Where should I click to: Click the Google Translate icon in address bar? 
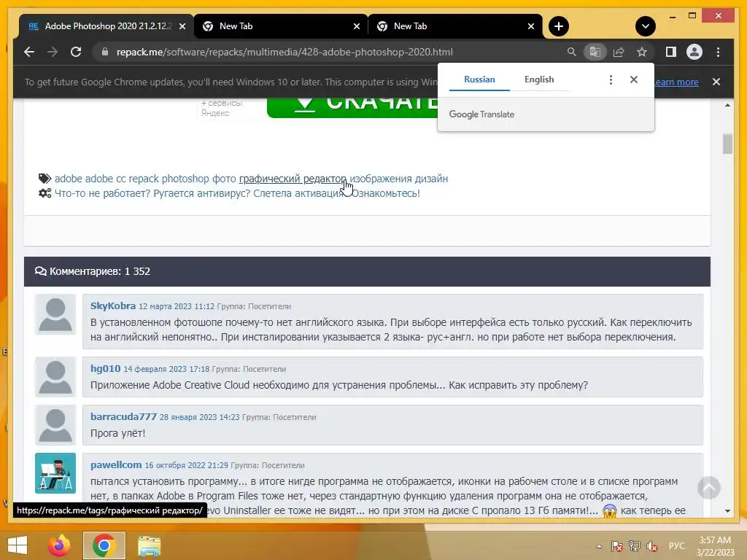595,52
